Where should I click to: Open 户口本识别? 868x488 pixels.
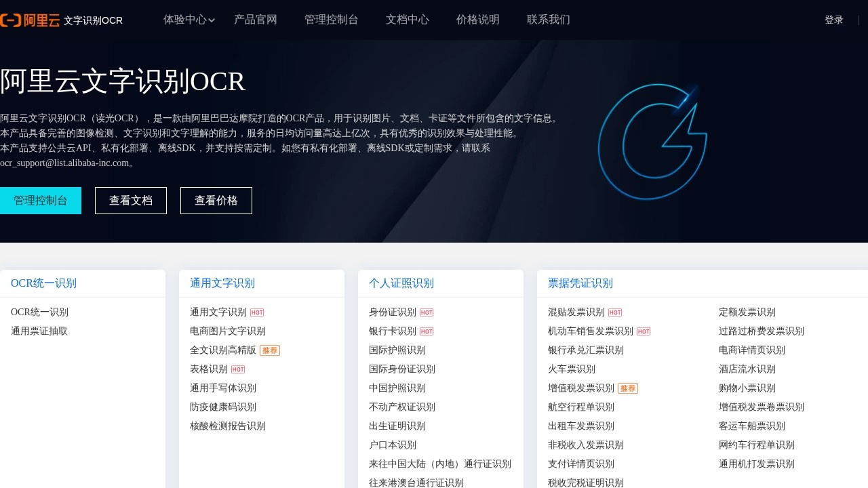click(393, 445)
